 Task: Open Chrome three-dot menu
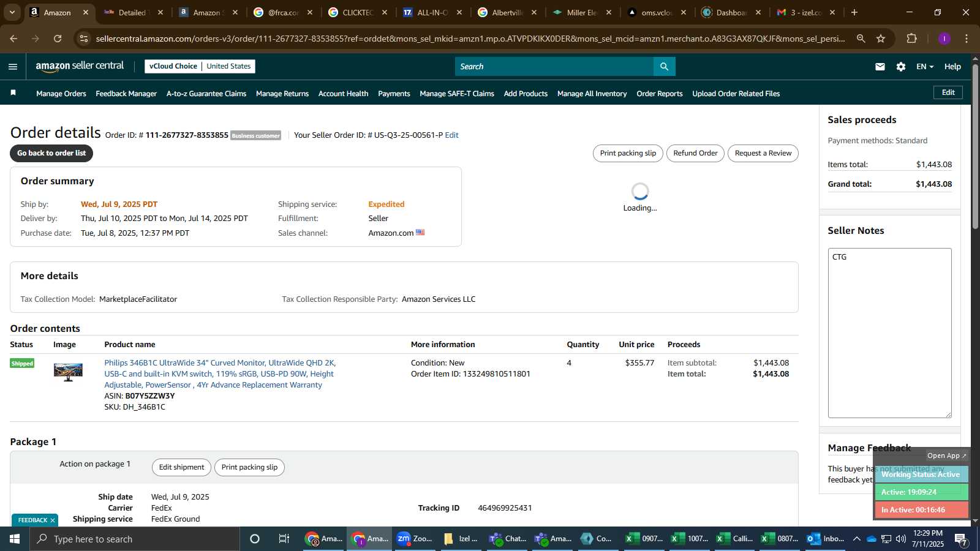coord(967,39)
